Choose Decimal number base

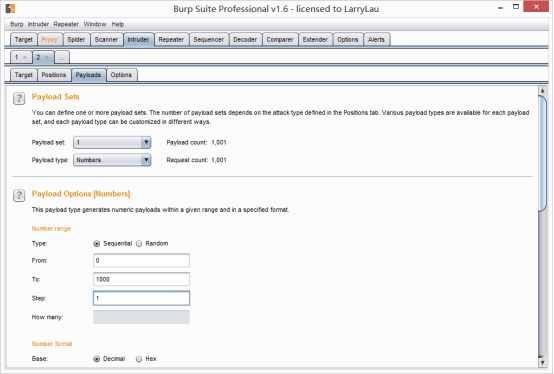point(96,359)
